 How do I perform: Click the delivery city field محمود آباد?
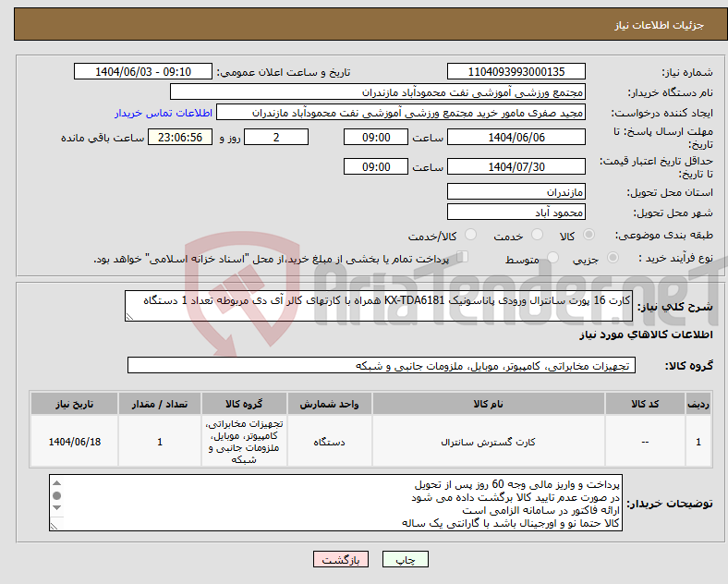click(516, 212)
